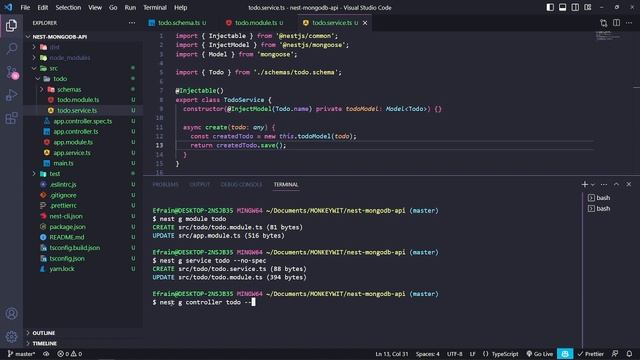The image size is (640, 360).
Task: Click the notifications bell in status bar
Action: coord(629,354)
